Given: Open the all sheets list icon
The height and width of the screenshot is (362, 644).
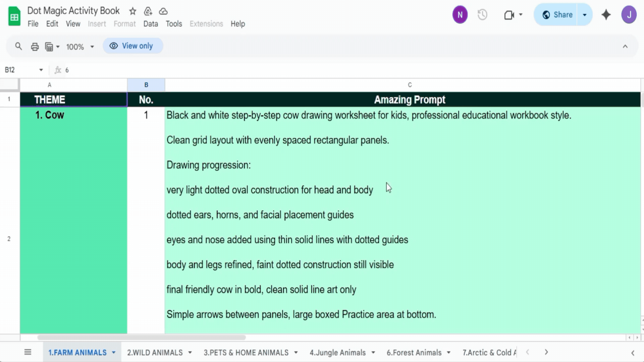Looking at the screenshot, I should coord(28,352).
